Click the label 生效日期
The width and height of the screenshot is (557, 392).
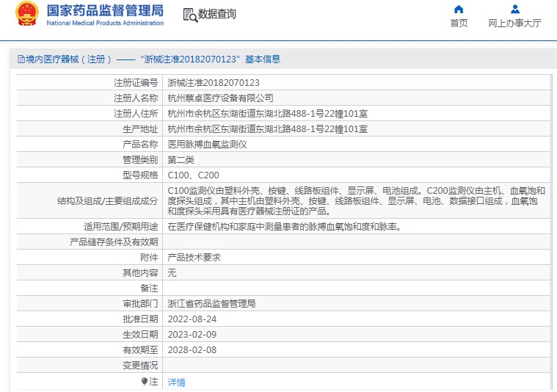coord(140,335)
